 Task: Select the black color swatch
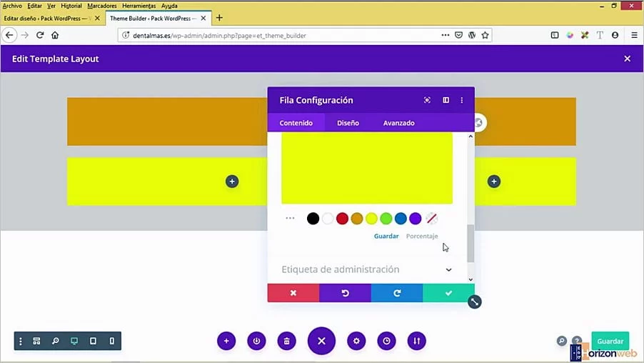313,219
